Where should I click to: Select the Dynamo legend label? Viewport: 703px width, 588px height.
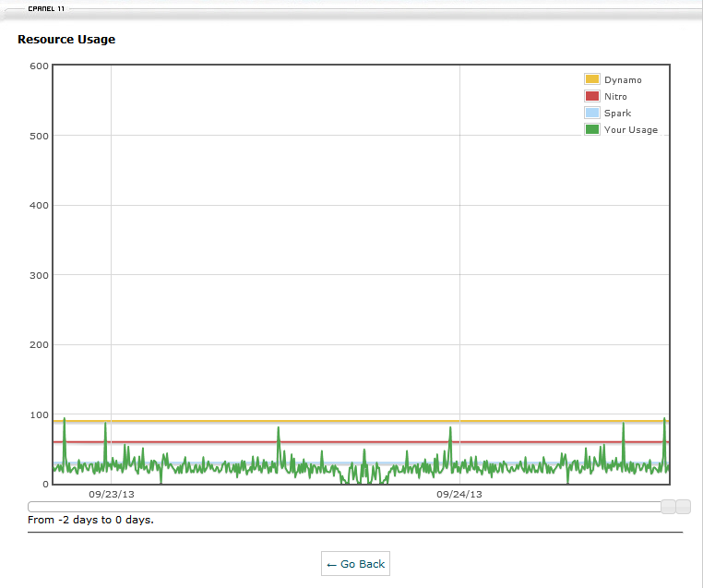coord(623,80)
